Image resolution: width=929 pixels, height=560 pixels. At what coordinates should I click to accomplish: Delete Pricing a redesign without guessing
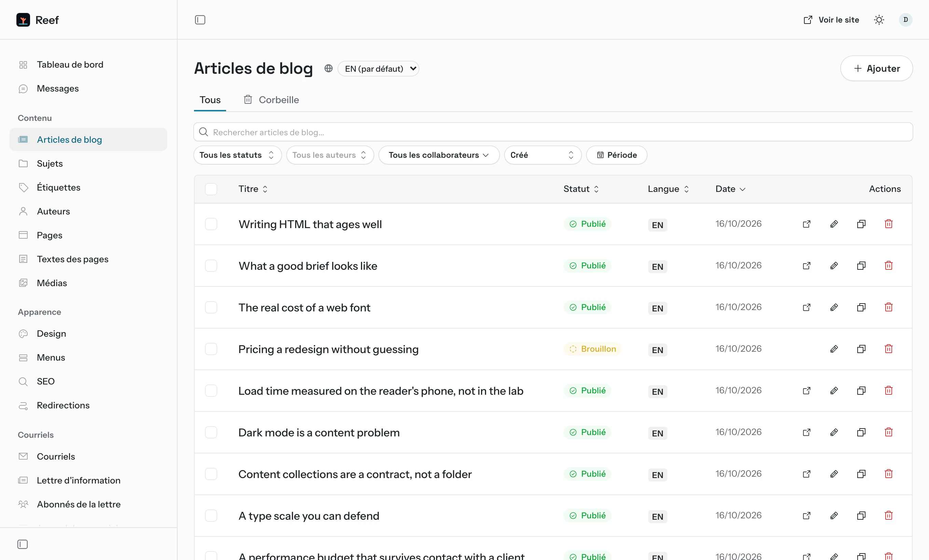[888, 349]
